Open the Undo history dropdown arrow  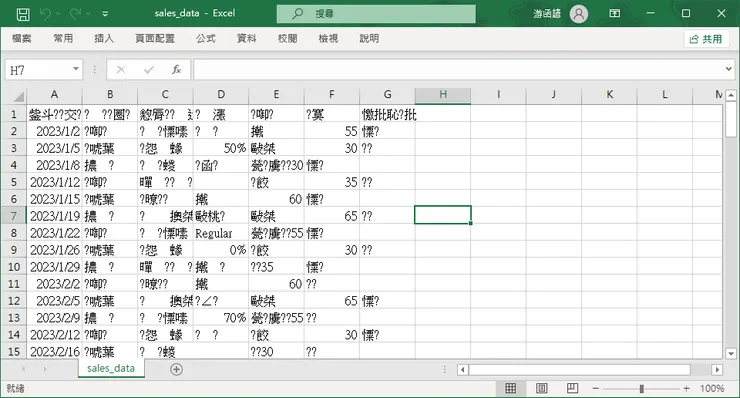click(58, 14)
